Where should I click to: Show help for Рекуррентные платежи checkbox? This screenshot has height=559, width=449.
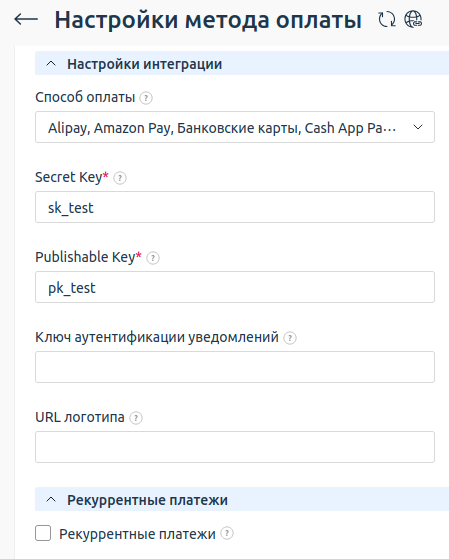[x=227, y=534]
